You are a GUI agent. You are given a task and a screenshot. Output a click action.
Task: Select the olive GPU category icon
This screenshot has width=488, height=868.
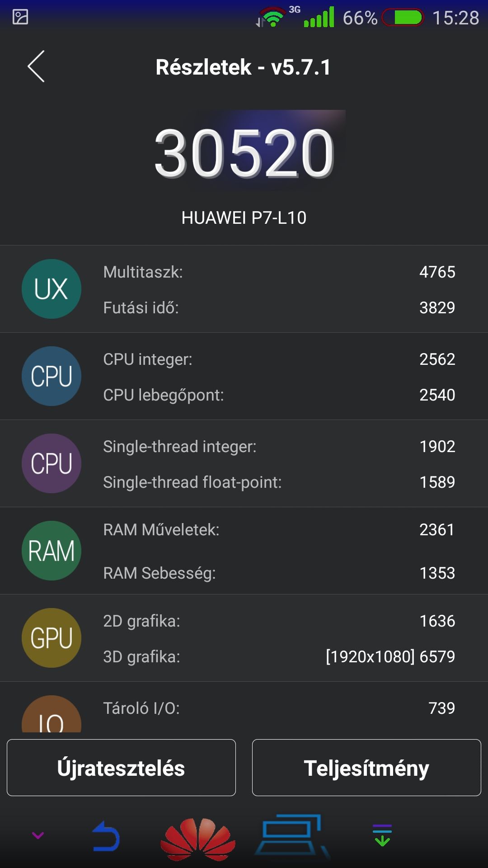52,638
